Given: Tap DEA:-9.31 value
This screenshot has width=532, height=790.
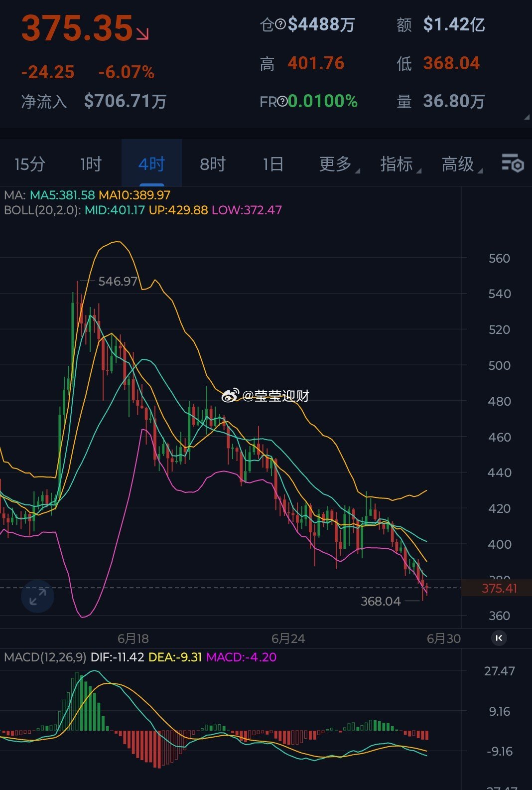Looking at the screenshot, I should tap(175, 657).
